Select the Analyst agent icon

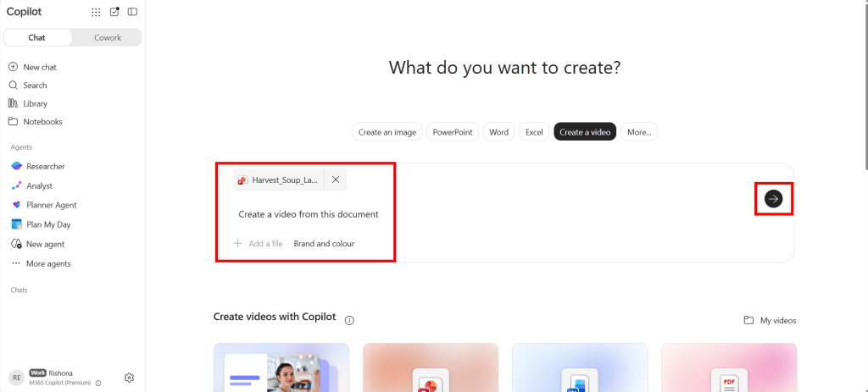(16, 185)
